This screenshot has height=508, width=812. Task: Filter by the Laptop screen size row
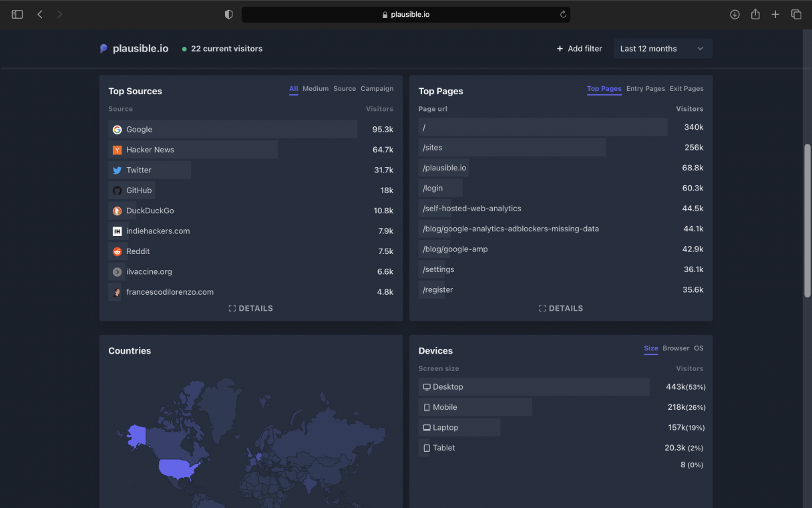[x=561, y=428]
